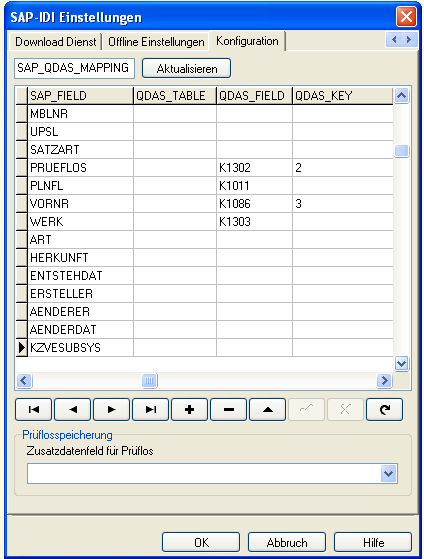Image resolution: width=424 pixels, height=559 pixels.
Task: Click K1303 QDAS_FIELD cell
Action: pyautogui.click(x=254, y=222)
